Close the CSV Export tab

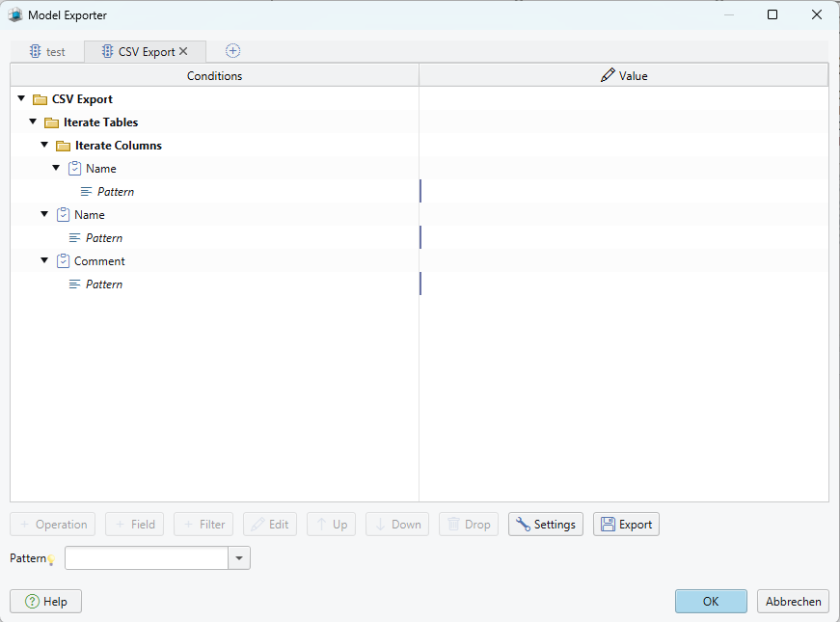183,51
